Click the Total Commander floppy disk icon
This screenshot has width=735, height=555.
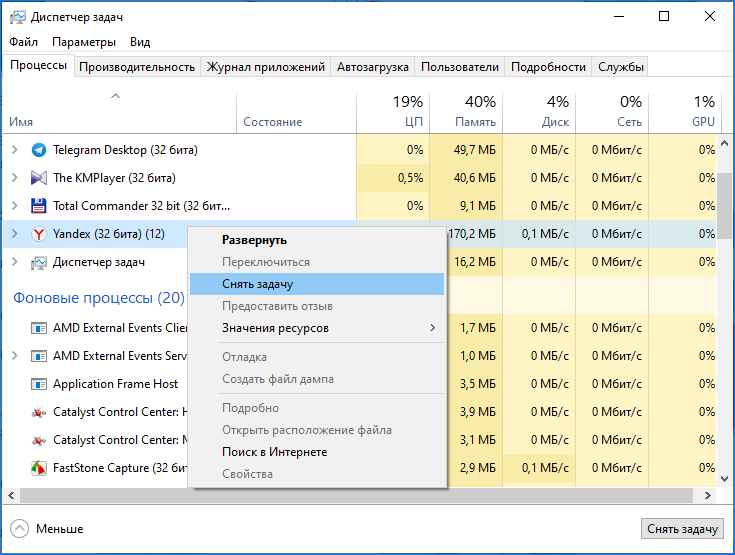point(39,206)
